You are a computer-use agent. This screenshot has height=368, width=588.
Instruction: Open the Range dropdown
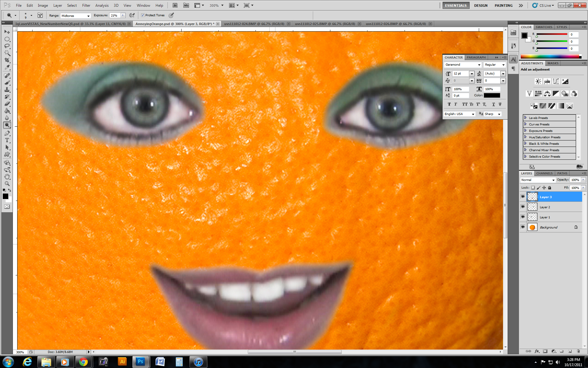[x=75, y=16]
